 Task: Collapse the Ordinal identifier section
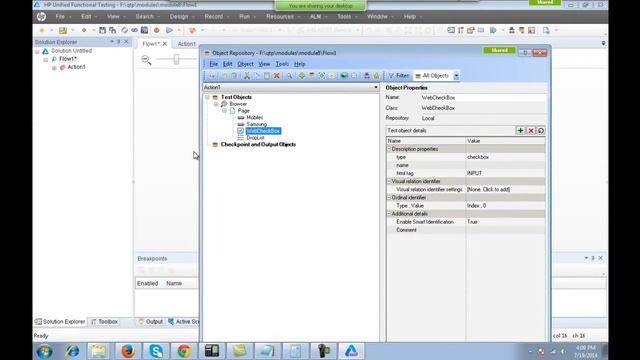point(389,198)
